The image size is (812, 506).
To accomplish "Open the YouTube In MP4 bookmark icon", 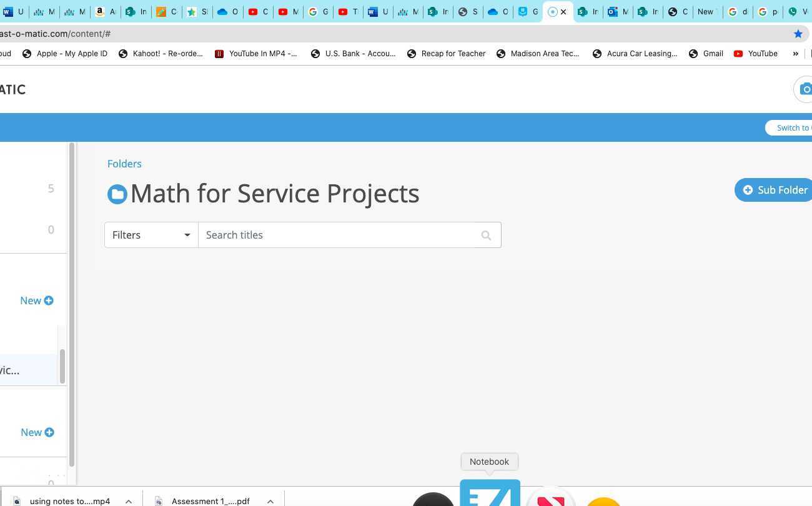I will (219, 54).
